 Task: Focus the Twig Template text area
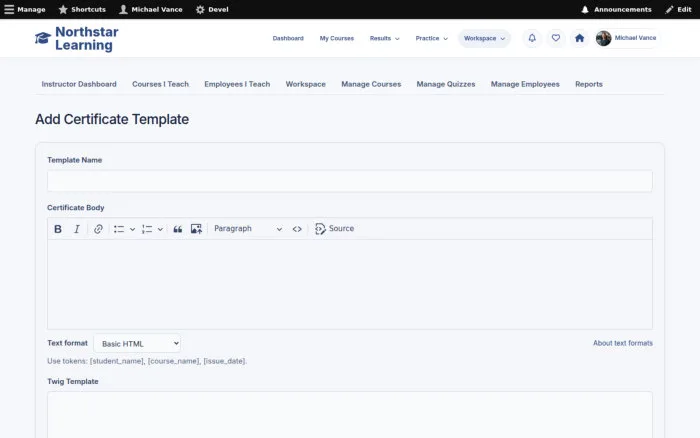click(350, 415)
